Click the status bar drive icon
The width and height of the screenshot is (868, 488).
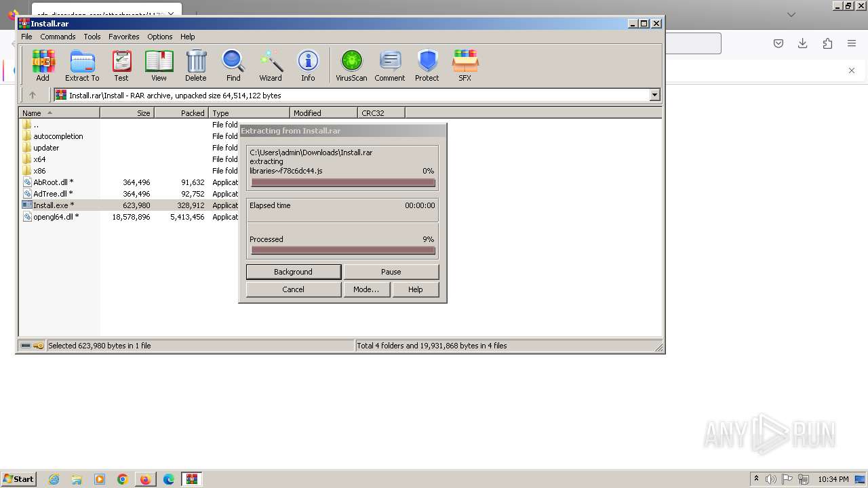coord(26,346)
